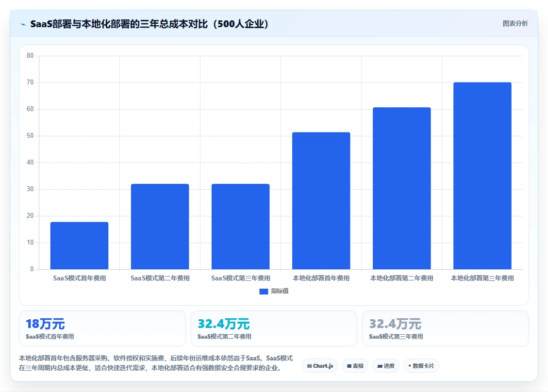Image resolution: width=548 pixels, height=392 pixels.
Task: Click the SaaS模式首年费用 caption under 18万元
Action: 50,336
